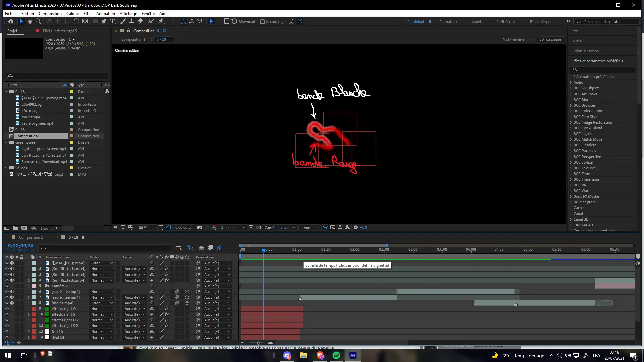Click the red label swatch of Nul 16
Viewport: 644px width, 362px height.
tap(34, 331)
